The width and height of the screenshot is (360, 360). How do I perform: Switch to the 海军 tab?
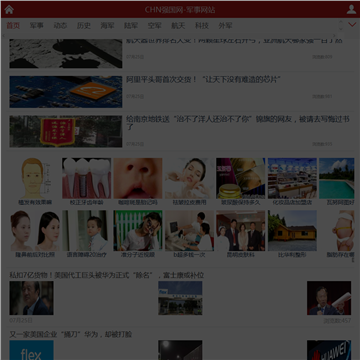click(x=107, y=26)
